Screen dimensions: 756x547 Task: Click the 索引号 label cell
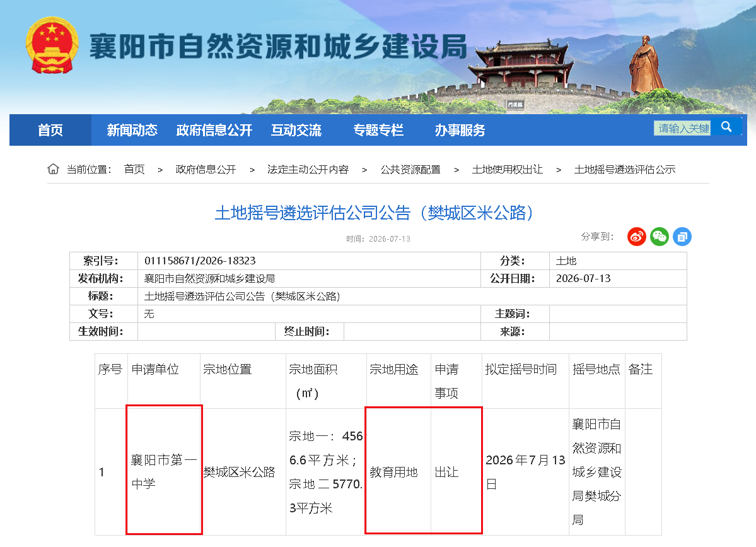point(103,261)
